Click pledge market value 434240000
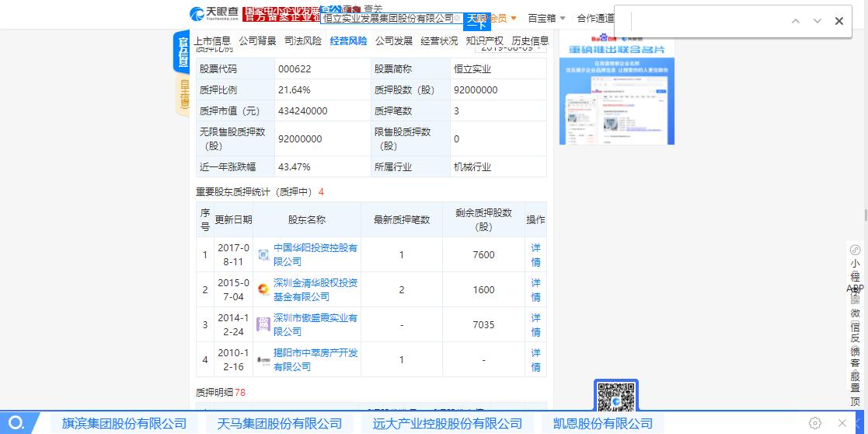Image resolution: width=868 pixels, height=434 pixels. (x=303, y=111)
